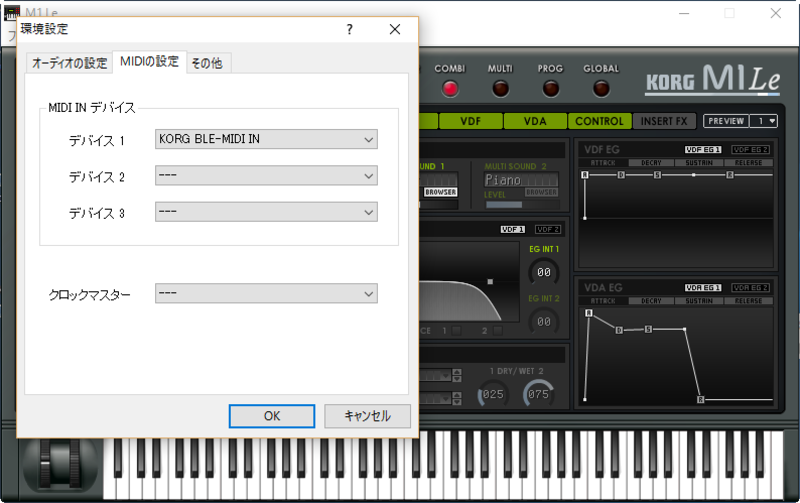Confirm settings with the OK button
This screenshot has height=503, width=800.
click(x=272, y=416)
